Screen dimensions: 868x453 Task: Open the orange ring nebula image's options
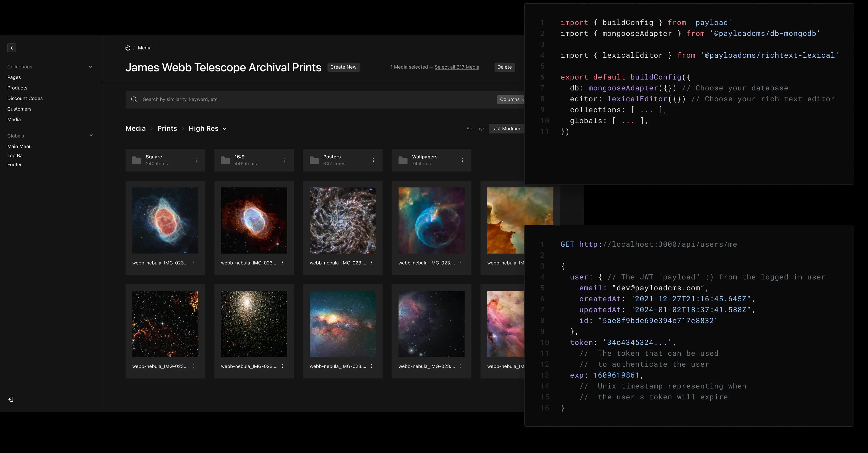click(282, 263)
